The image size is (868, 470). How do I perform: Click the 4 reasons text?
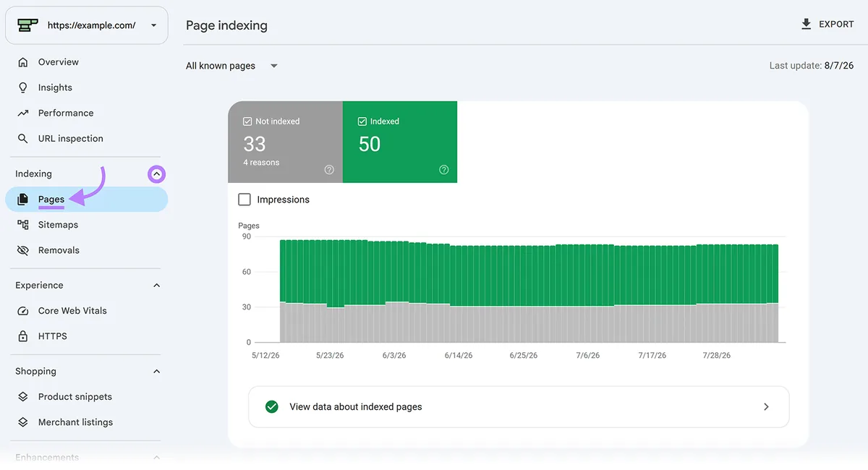(x=261, y=163)
